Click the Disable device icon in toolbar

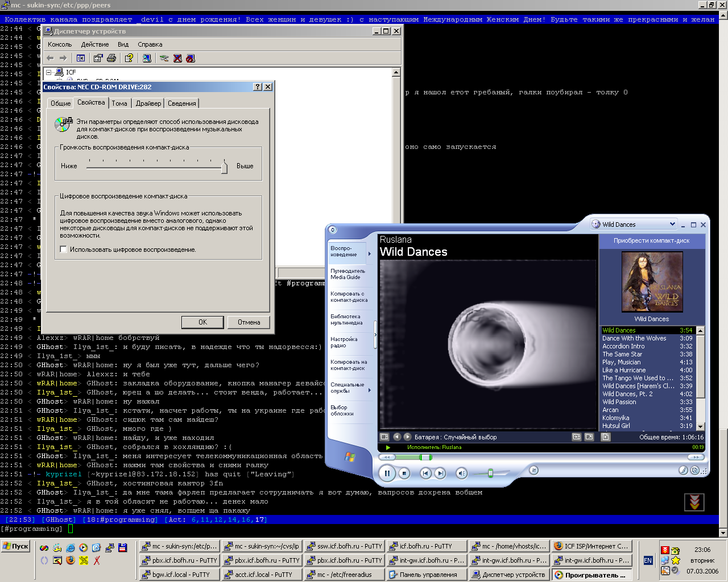[191, 58]
